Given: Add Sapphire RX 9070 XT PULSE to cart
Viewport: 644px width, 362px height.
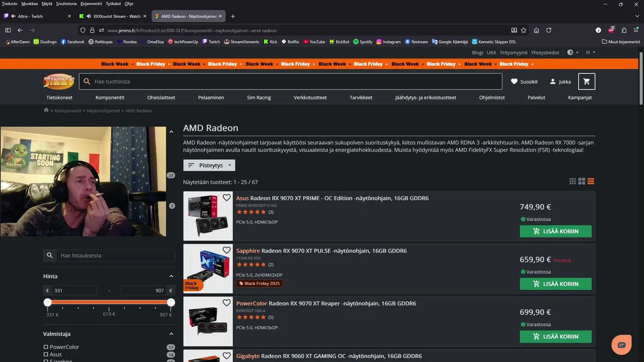Looking at the screenshot, I should 555,284.
